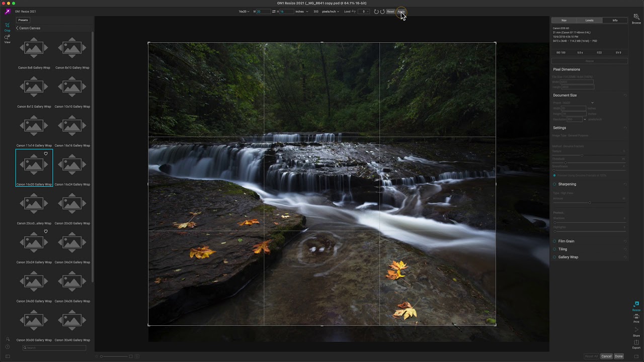Enable the Film Grain section
The height and width of the screenshot is (362, 644).
click(x=554, y=241)
